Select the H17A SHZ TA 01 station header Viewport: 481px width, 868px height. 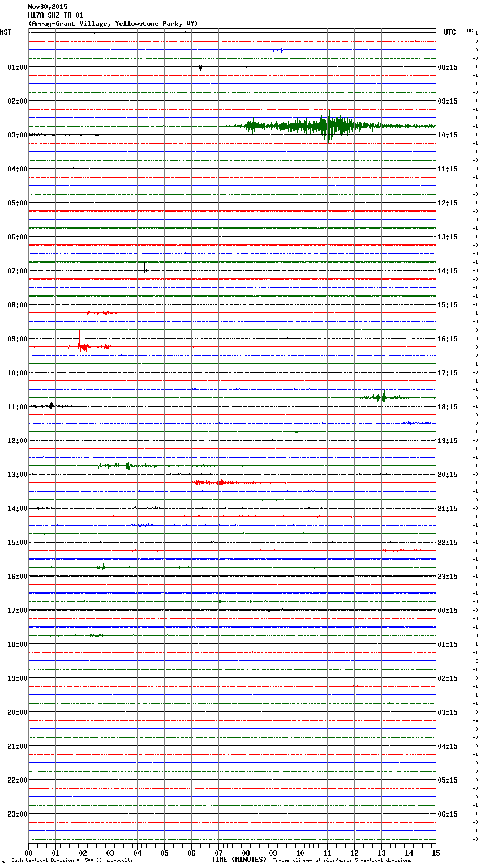[x=55, y=15]
